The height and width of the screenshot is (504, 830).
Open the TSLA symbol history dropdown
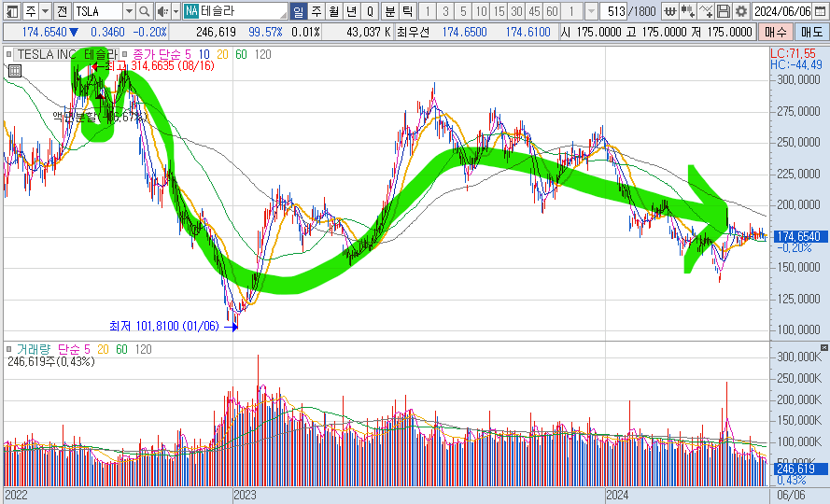[x=129, y=11]
